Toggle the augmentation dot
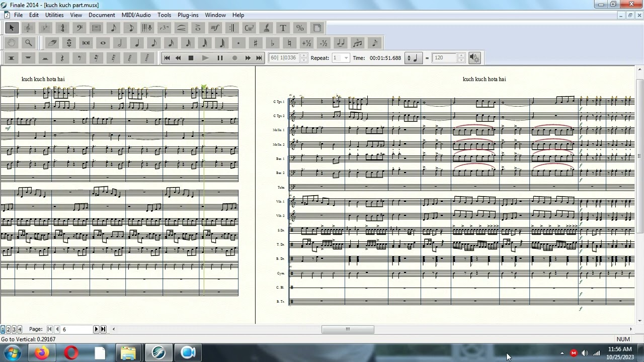644x362 pixels. pos(238,43)
